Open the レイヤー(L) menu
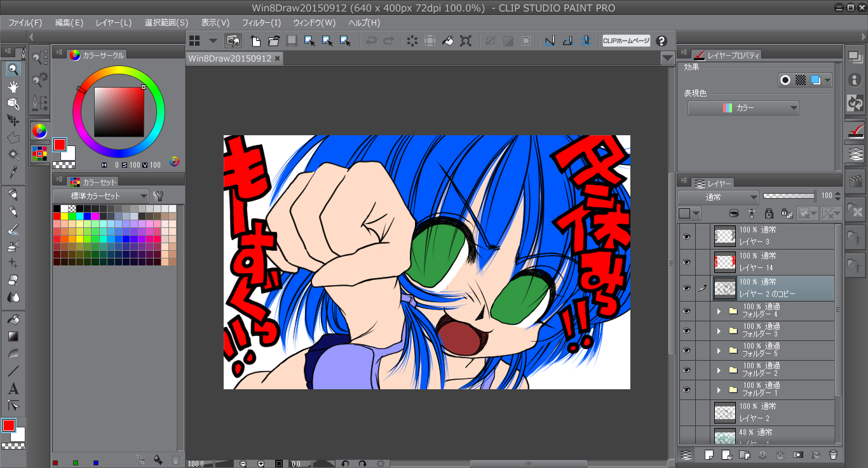Screen dimensions: 868x468 click(x=114, y=22)
